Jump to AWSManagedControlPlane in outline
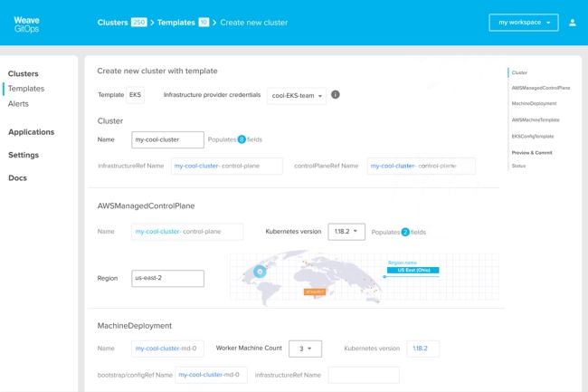 coord(541,88)
